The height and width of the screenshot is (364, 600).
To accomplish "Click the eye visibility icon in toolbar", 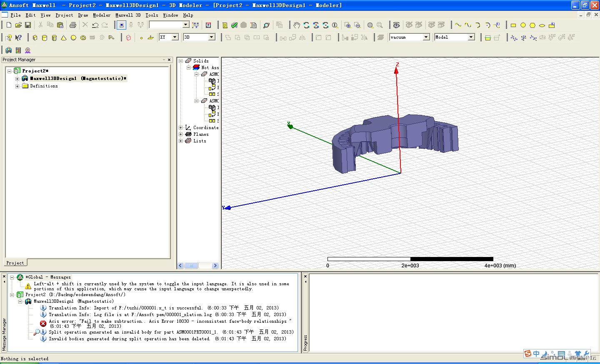I will [396, 25].
